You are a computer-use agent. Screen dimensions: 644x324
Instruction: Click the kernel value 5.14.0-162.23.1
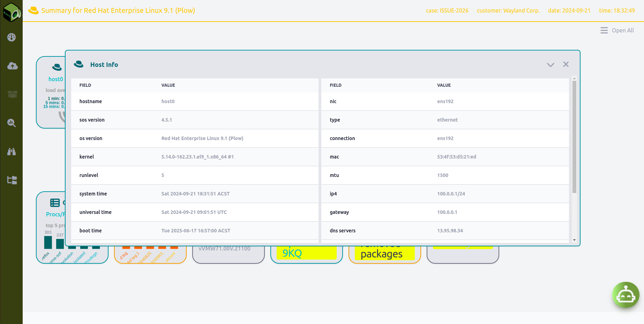click(197, 157)
